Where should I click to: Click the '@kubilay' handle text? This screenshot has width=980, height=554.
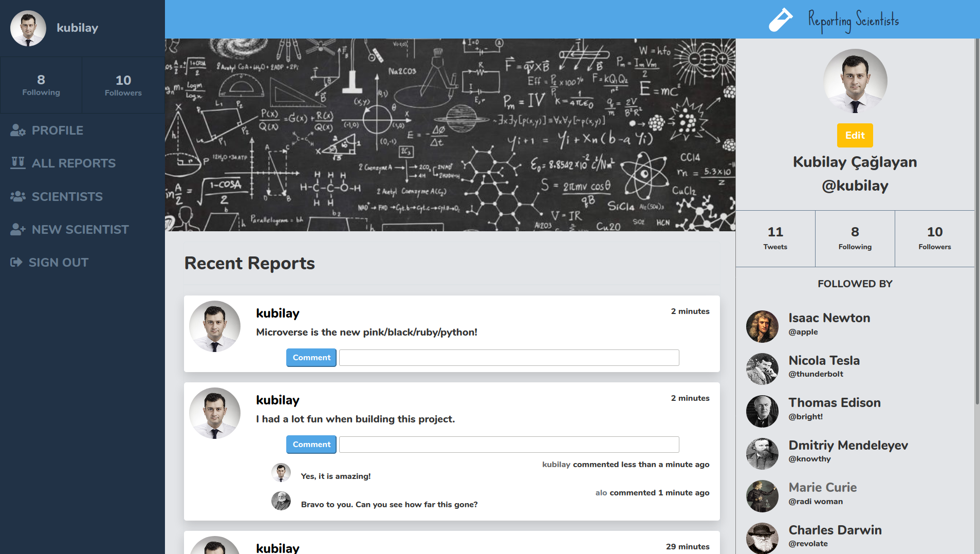(855, 186)
